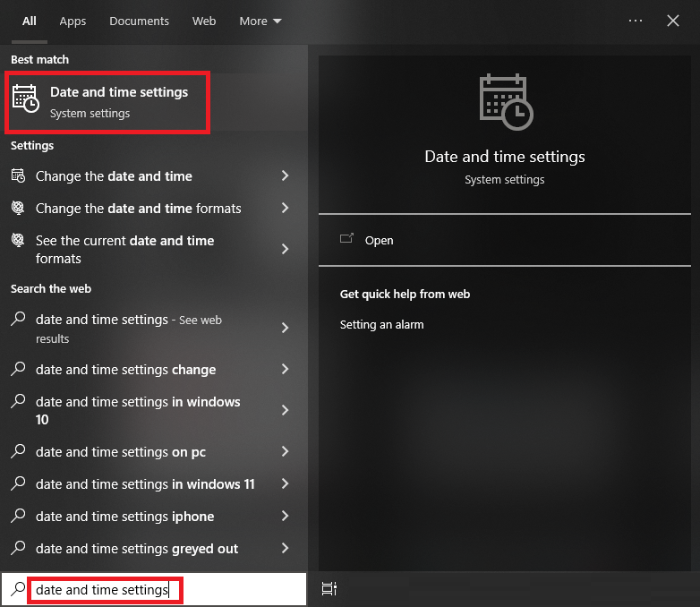Expand arrow for Change the date and time
This screenshot has height=607, width=700.
[x=285, y=176]
